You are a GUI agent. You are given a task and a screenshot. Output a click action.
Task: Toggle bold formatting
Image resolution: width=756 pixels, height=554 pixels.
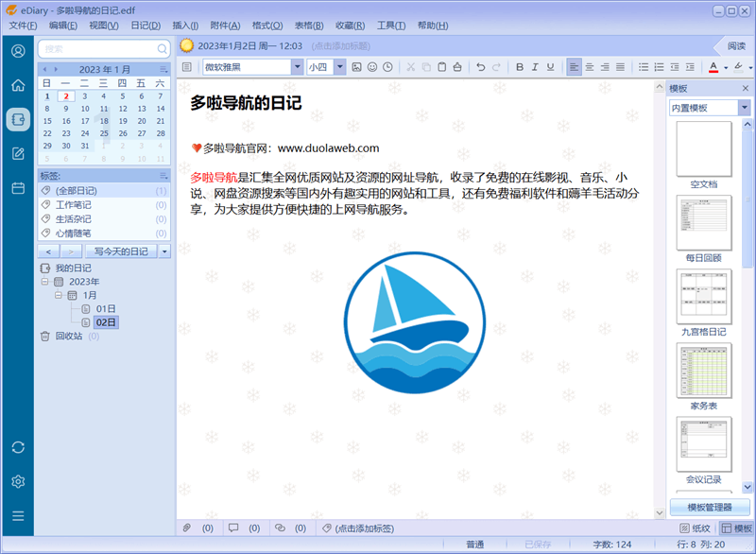(519, 67)
